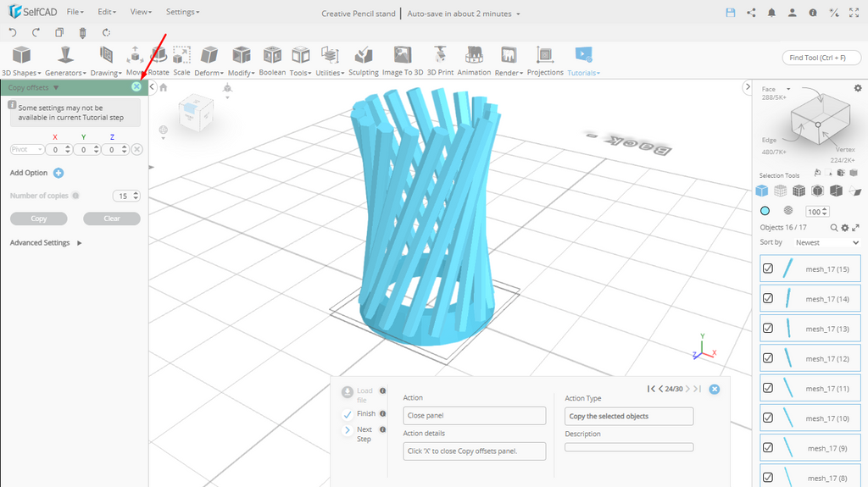The image size is (868, 487).
Task: Select the Sculpting tool
Action: click(x=364, y=61)
